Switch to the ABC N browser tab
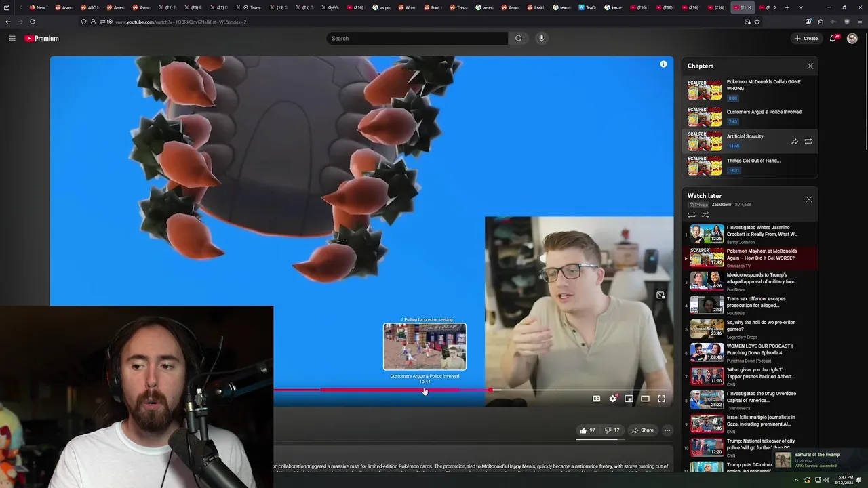Screen dimensions: 868x488 tap(89, 7)
